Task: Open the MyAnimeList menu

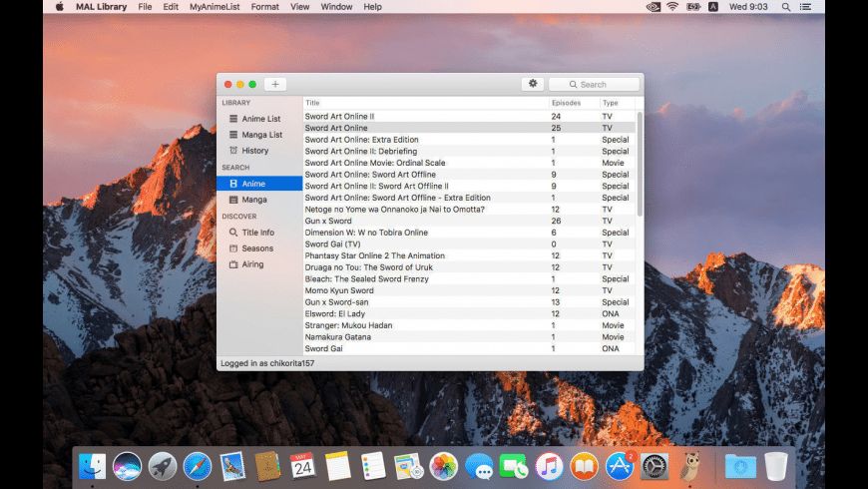Action: (x=215, y=7)
